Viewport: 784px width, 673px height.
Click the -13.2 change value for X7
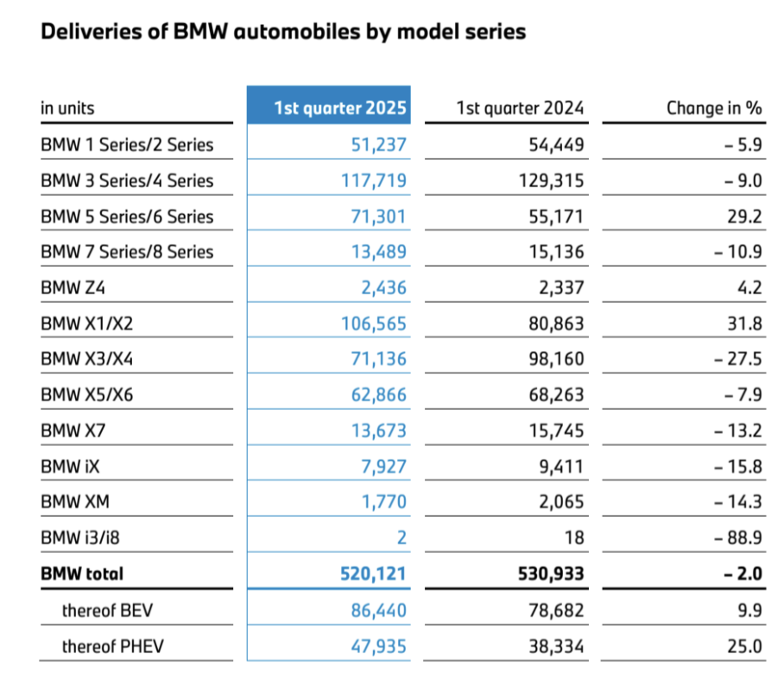(x=738, y=431)
